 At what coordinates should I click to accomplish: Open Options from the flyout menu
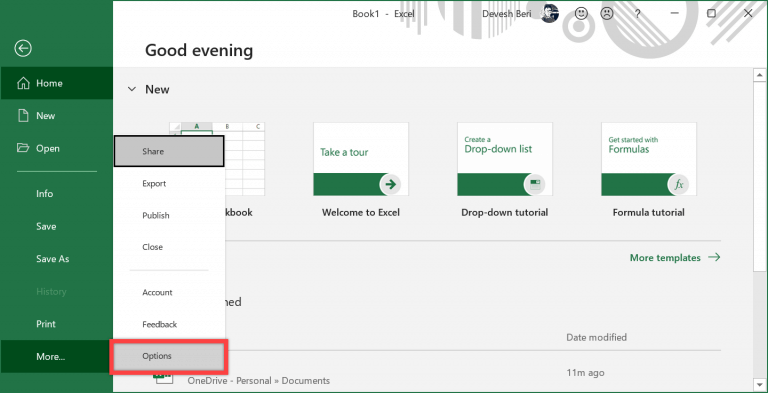tap(169, 356)
